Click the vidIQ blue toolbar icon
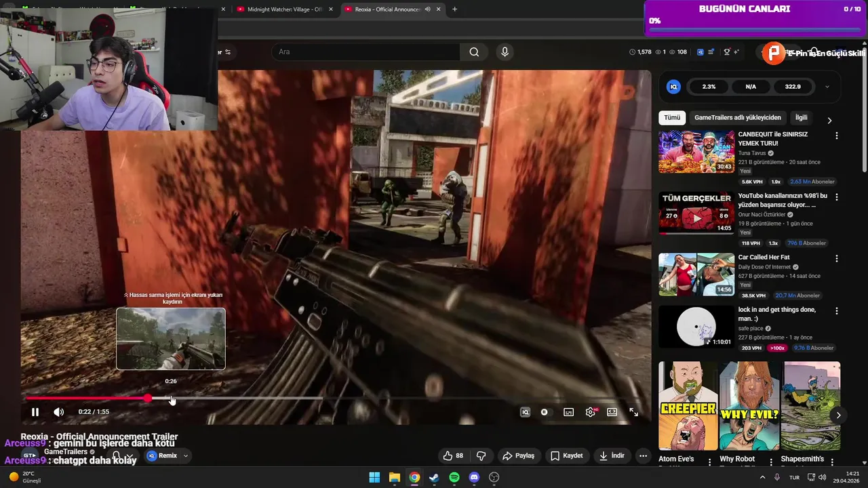 (x=701, y=52)
